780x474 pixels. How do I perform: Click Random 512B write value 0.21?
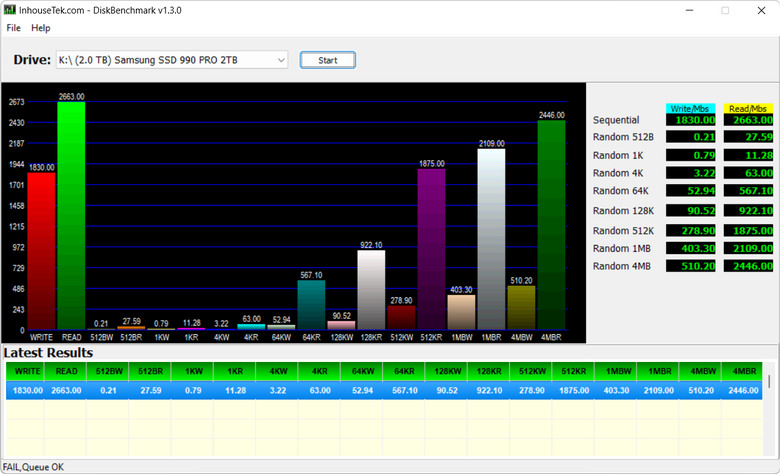[x=690, y=137]
